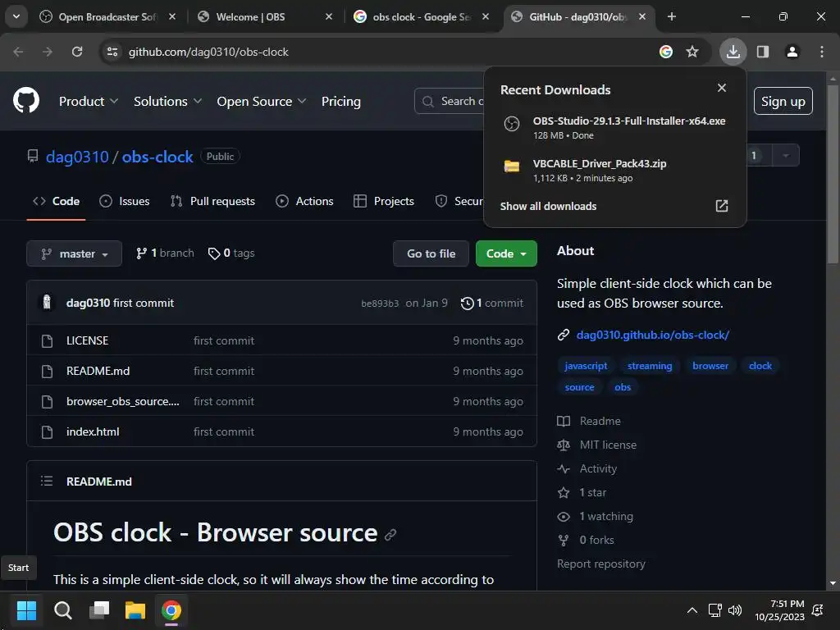This screenshot has height=630, width=840.
Task: Open Chrome downloads toolbar icon
Action: pyautogui.click(x=733, y=52)
